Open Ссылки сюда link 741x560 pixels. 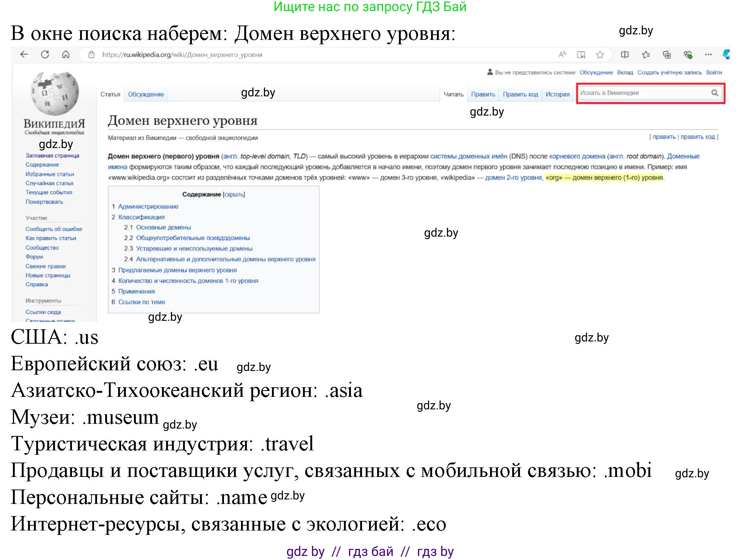point(43,312)
